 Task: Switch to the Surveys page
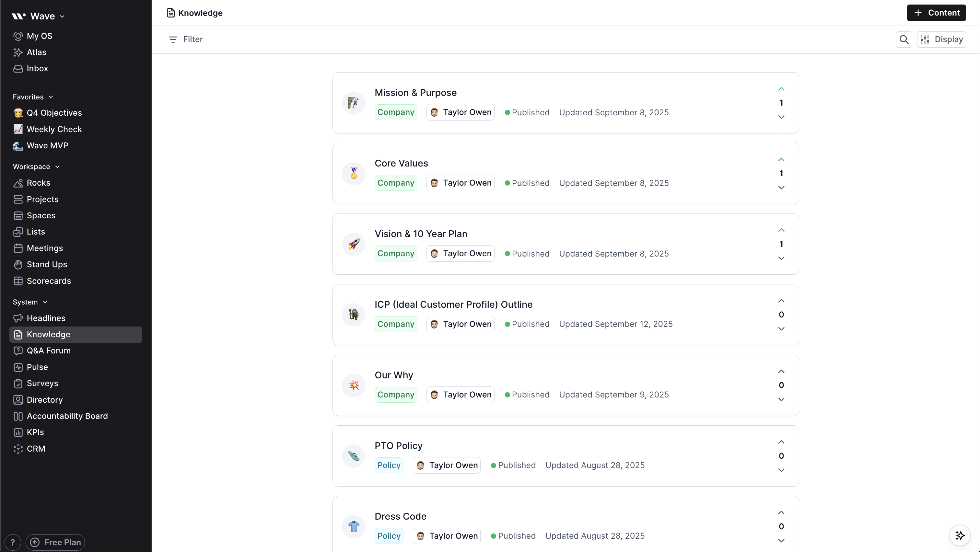tap(42, 383)
